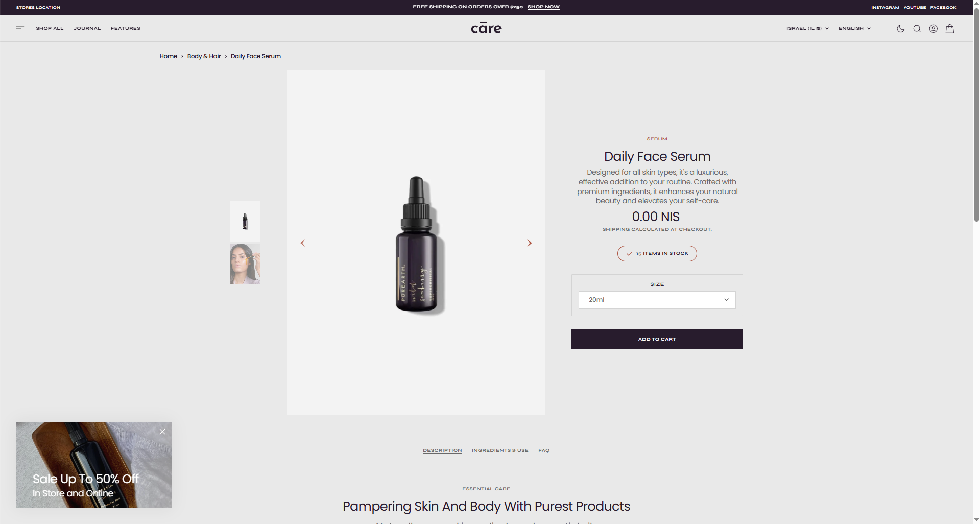Expand the Israel country selector

[x=807, y=29]
